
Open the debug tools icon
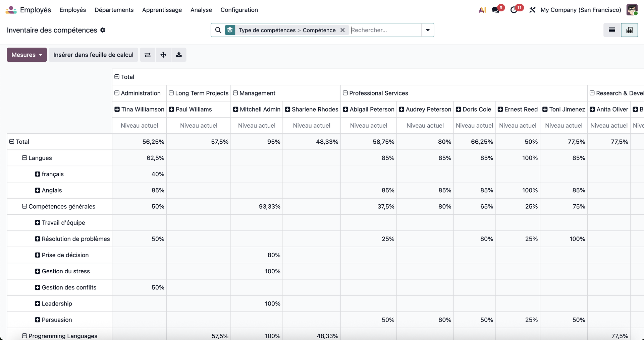pyautogui.click(x=532, y=10)
